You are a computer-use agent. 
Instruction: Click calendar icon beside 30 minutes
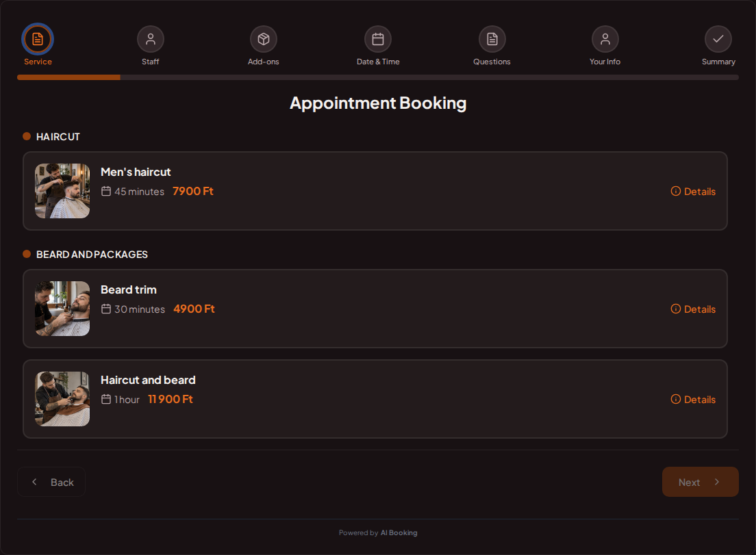coord(106,309)
